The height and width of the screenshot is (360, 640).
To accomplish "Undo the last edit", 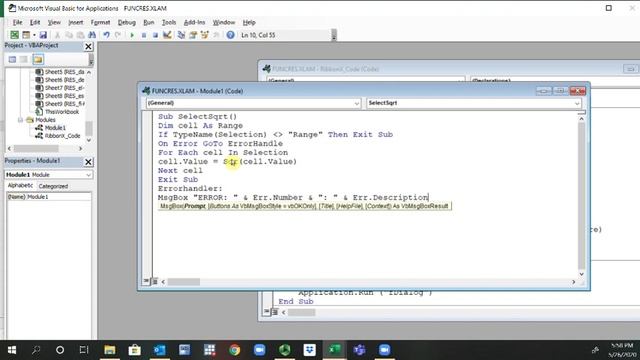I will click(107, 35).
